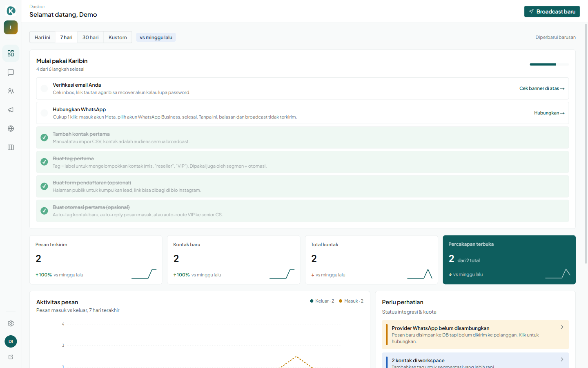
Task: Click the Perlu perhatian heading
Action: pyautogui.click(x=403, y=302)
